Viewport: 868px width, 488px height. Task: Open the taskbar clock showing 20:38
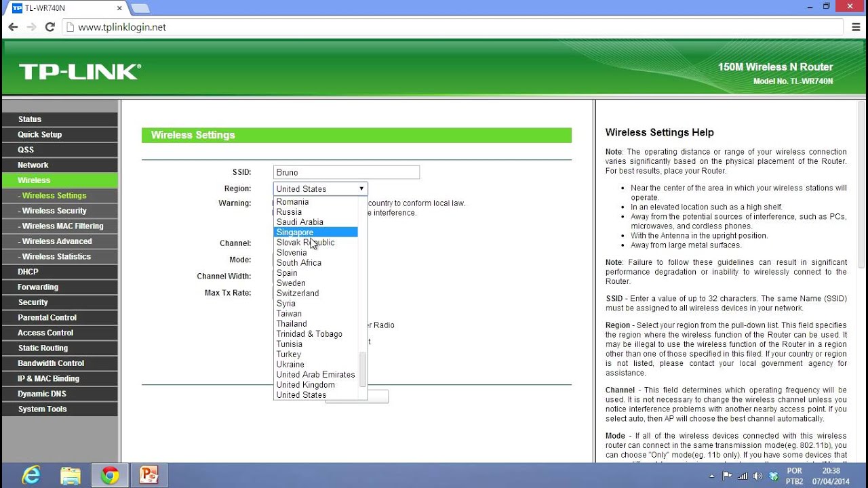tap(831, 476)
